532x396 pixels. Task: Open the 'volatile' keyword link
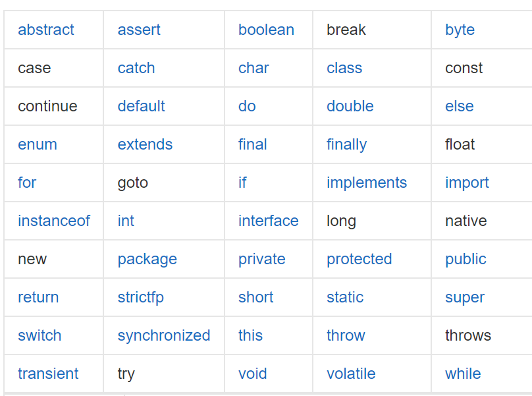pos(351,374)
